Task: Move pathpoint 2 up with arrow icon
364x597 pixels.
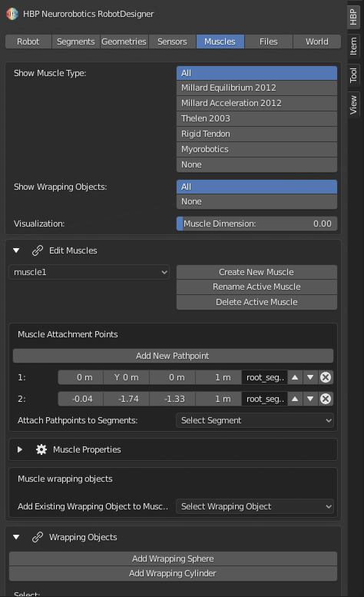Action: 295,399
